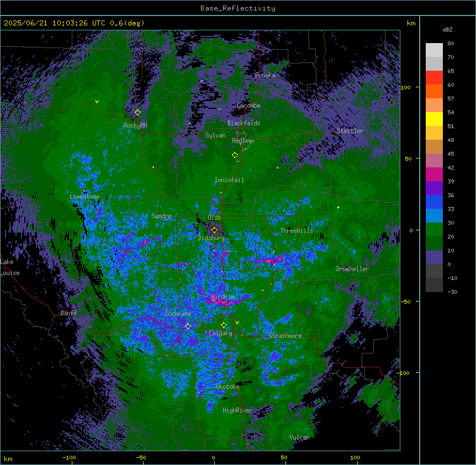This screenshot has height=465, width=476.
Task: Click the km unit label at top right
Action: pos(411,23)
